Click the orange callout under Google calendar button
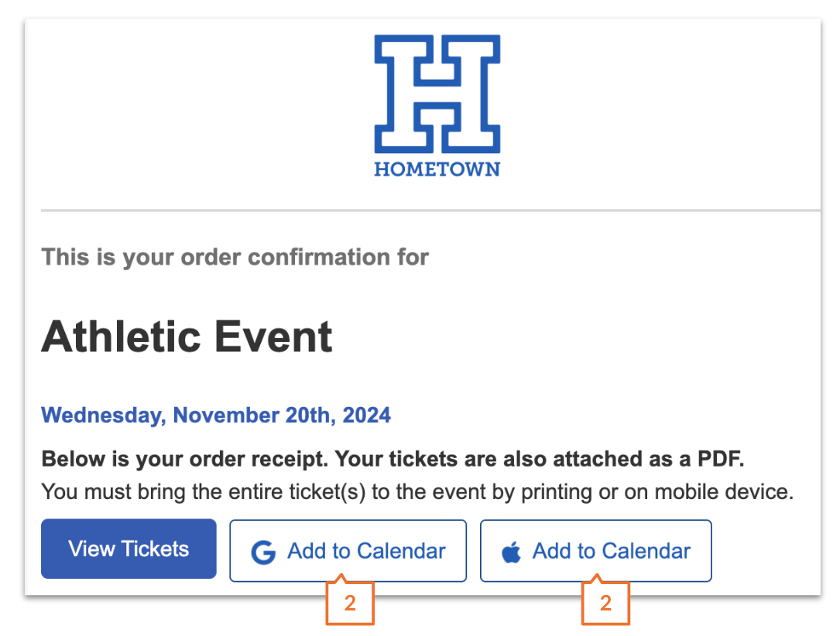This screenshot has width=840, height=636. tap(350, 603)
